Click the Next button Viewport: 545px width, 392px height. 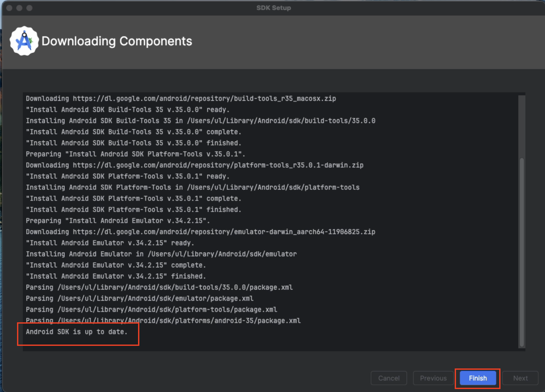520,378
